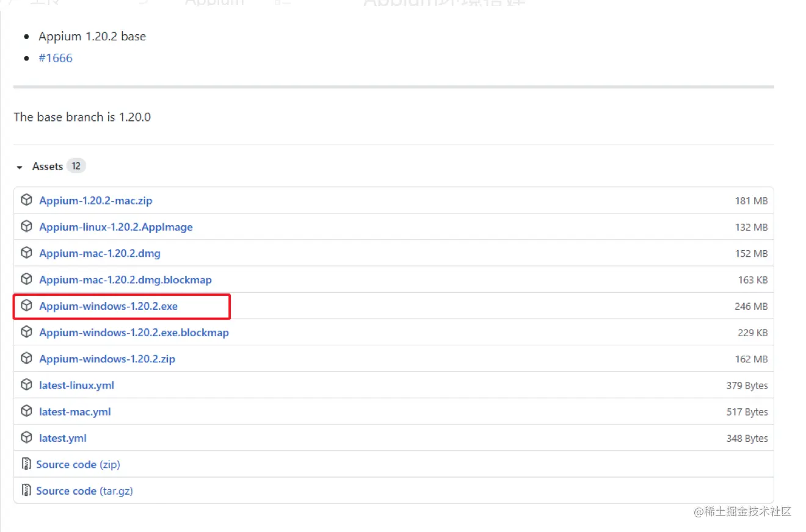Open the latest.yml file
This screenshot has width=806, height=532.
[x=63, y=438]
